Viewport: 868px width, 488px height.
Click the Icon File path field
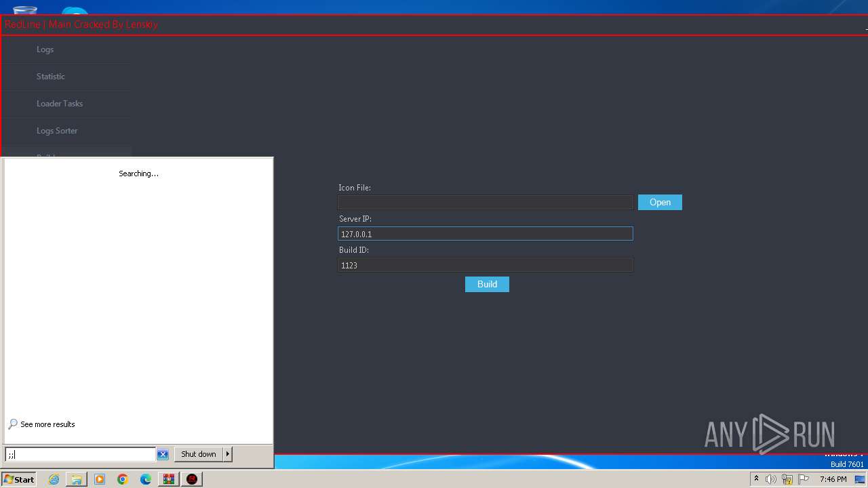(486, 203)
